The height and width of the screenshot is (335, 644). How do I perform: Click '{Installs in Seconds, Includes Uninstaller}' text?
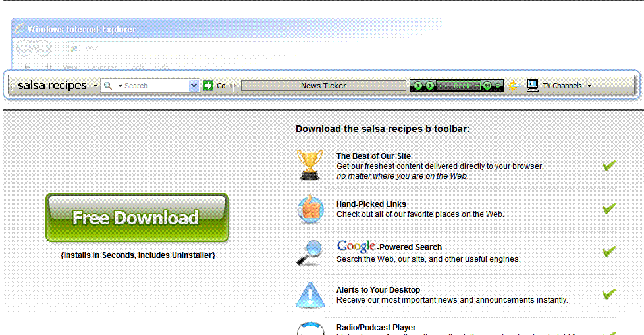click(138, 255)
